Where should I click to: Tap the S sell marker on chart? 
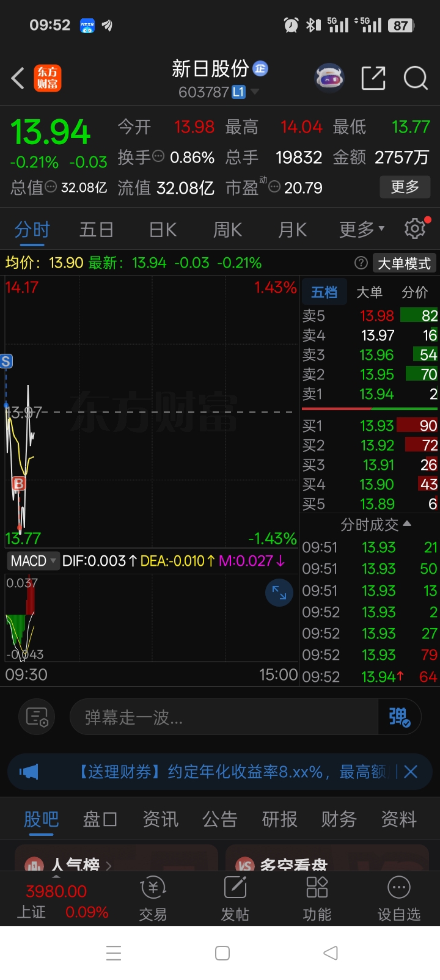click(x=6, y=361)
